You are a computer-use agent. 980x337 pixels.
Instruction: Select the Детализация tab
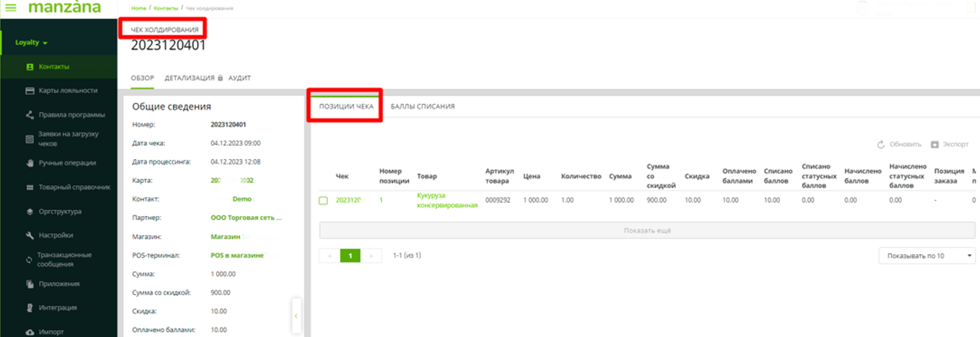(189, 78)
